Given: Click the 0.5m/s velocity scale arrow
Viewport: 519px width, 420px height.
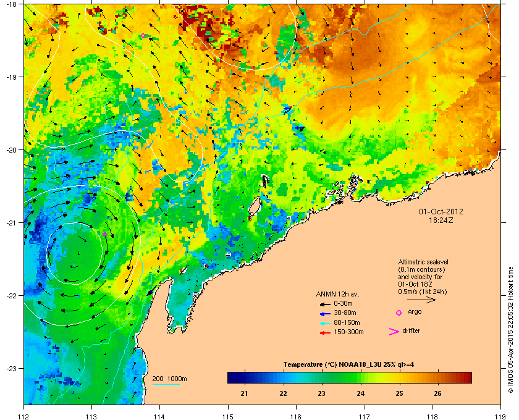Looking at the screenshot, I should coord(421,300).
